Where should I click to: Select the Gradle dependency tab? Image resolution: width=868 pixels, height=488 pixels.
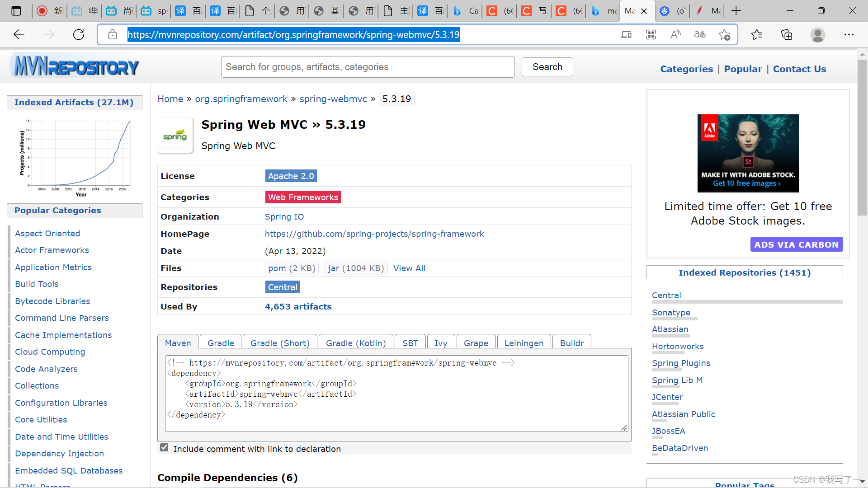pos(221,343)
